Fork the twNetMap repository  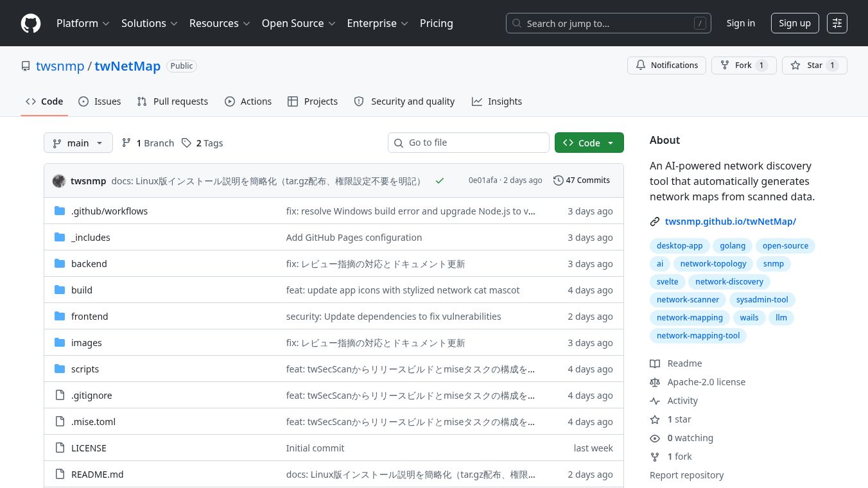coord(744,65)
